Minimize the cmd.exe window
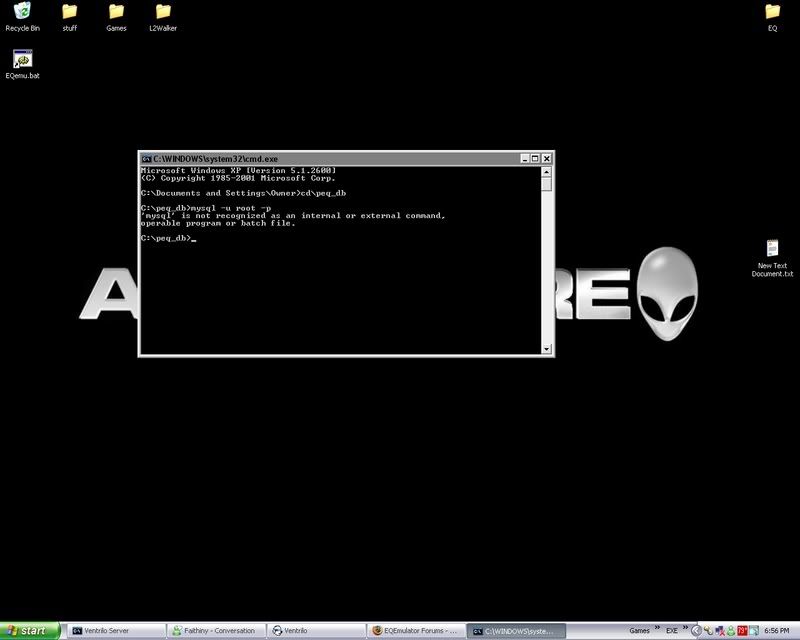This screenshot has width=800, height=640. click(524, 159)
